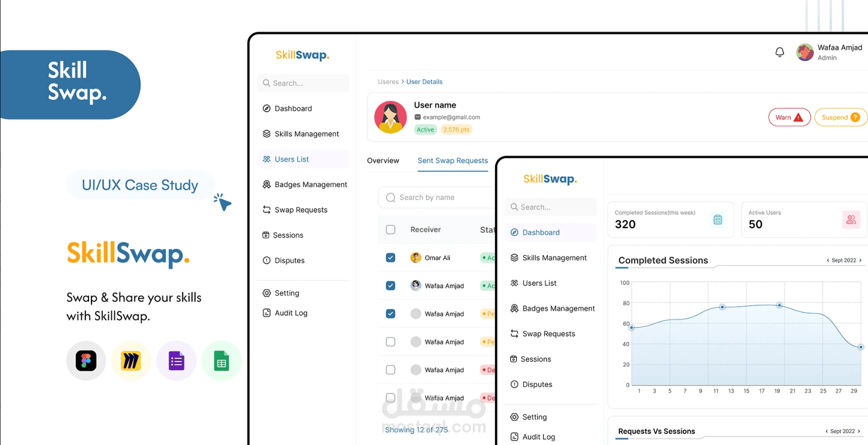Click the purple Google Forms icon
The height and width of the screenshot is (445, 868).
click(x=176, y=361)
